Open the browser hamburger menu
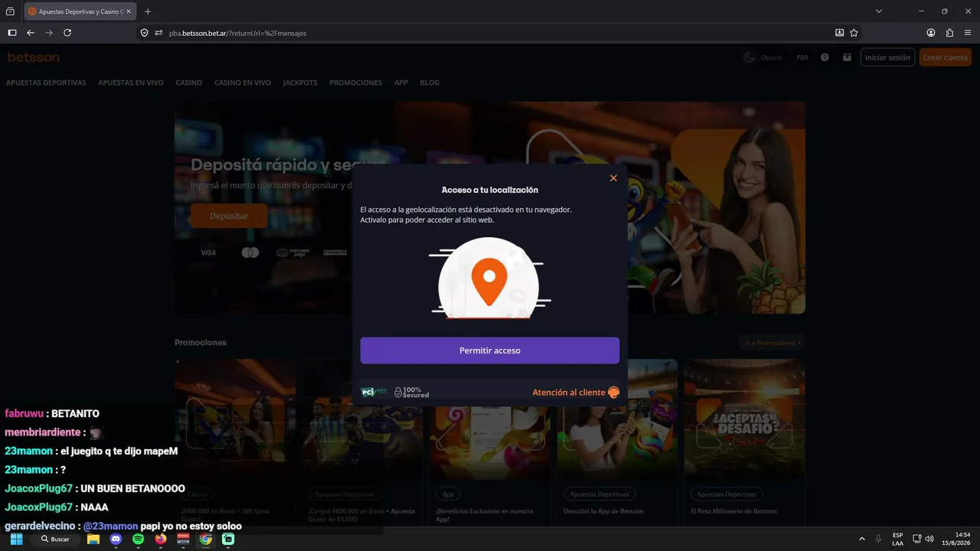Screen dimensions: 980x551 pos(968,33)
